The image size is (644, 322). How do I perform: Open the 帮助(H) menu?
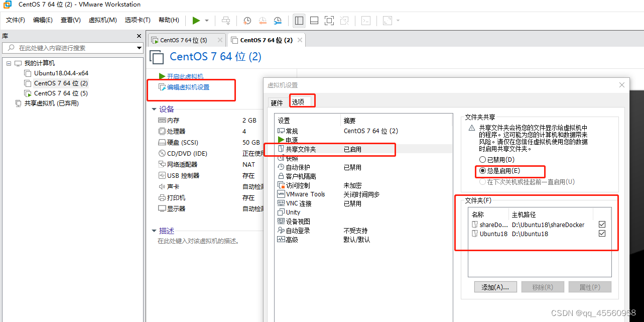[x=169, y=20]
